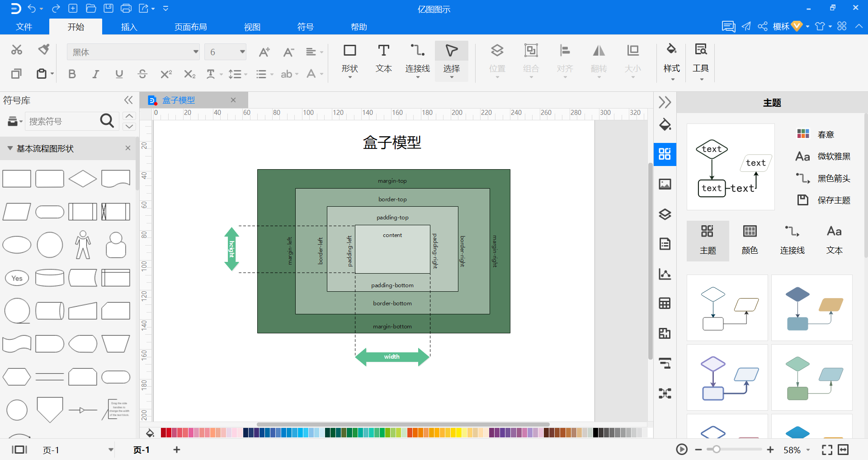Toggle fullscreen fit-page icon in status bar
This screenshot has width=868, height=460.
(827, 450)
